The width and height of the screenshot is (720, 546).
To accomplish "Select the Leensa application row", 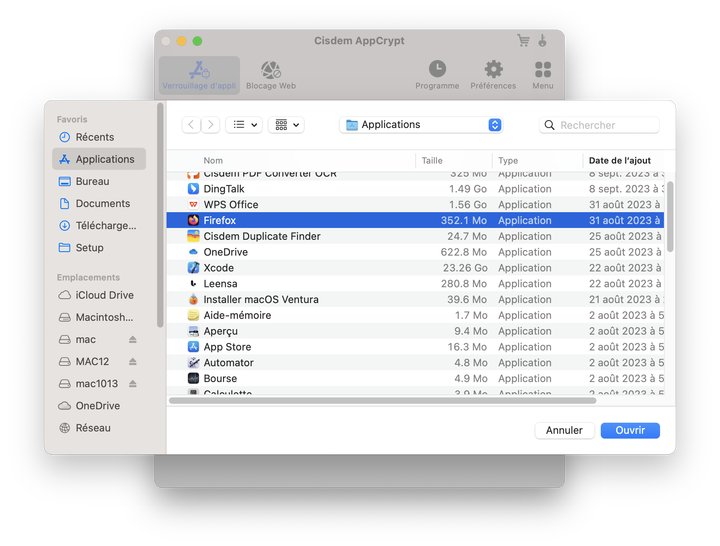I will pyautogui.click(x=416, y=283).
